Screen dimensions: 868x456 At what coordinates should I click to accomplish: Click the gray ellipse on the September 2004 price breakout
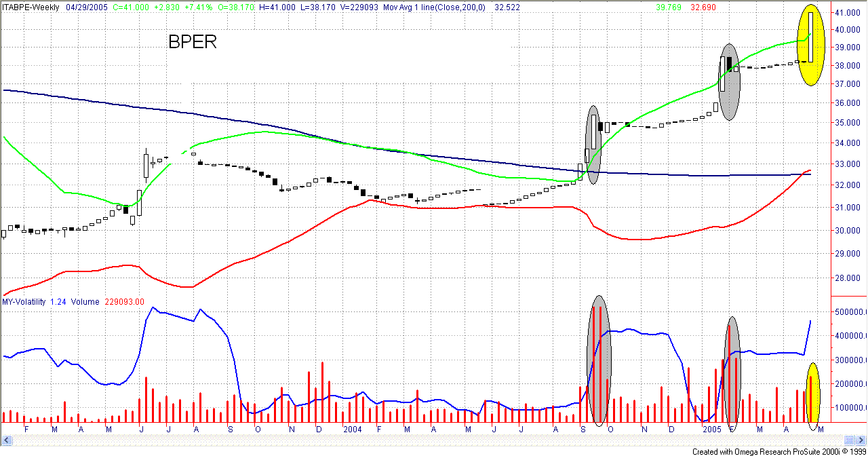(x=593, y=145)
